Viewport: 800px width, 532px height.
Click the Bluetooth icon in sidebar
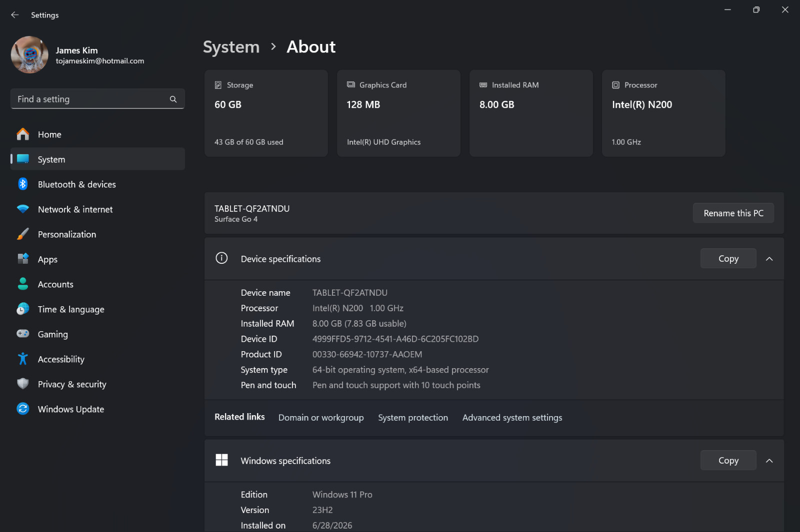coord(23,184)
